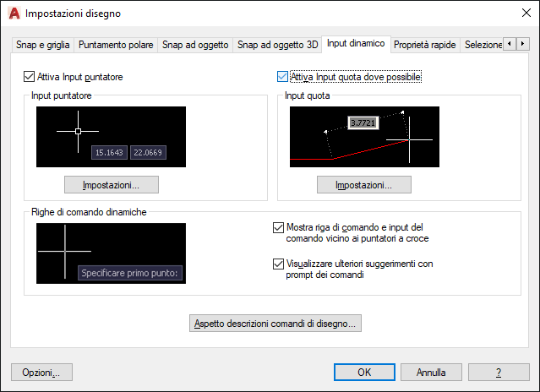Viewport: 540px width, 392px height.
Task: Click the AutoCAD logo icon in title bar
Action: pos(14,14)
